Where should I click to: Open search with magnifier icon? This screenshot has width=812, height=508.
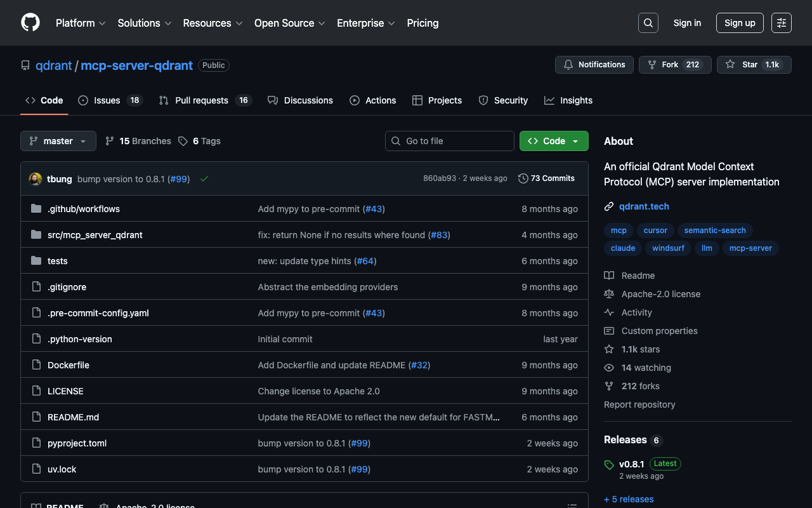[648, 23]
